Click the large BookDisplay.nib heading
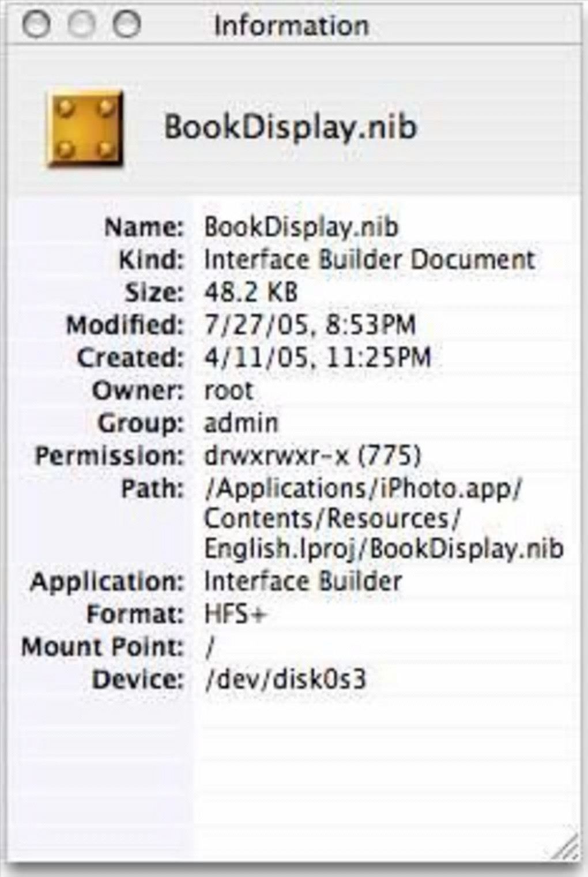 click(x=290, y=127)
